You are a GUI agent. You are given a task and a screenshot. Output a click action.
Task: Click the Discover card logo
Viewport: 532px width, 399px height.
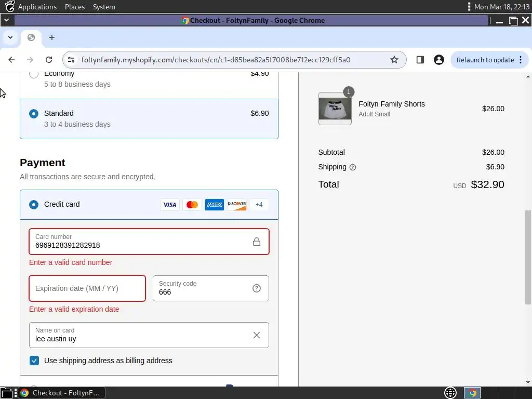click(x=237, y=205)
